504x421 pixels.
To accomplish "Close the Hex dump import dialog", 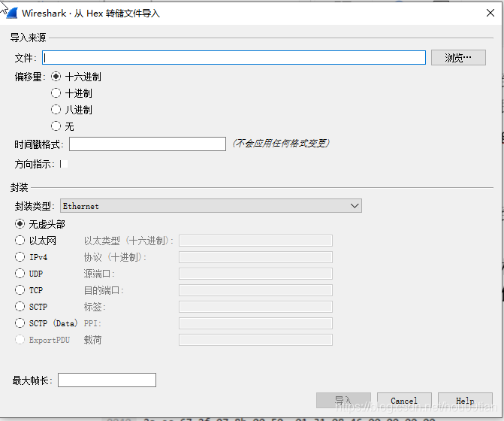I will click(x=490, y=13).
